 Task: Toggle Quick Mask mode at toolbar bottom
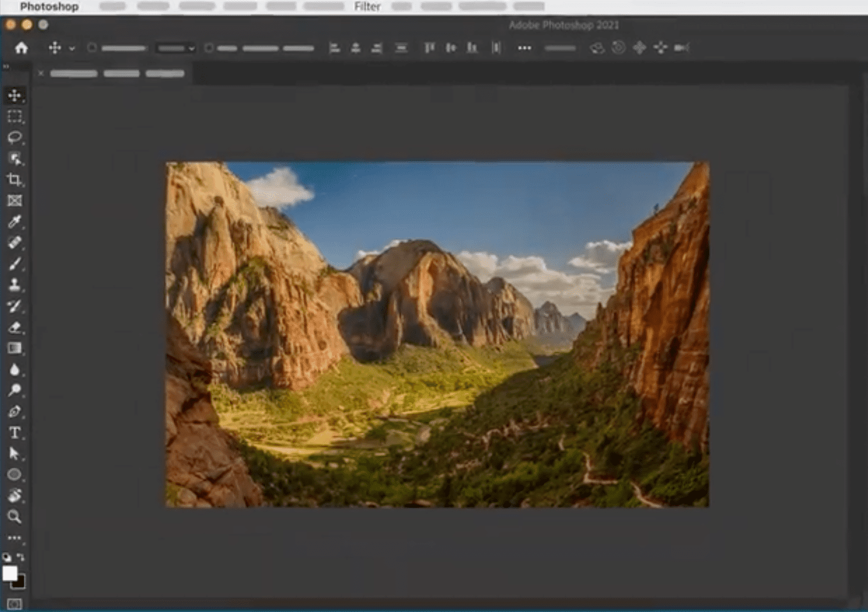[14, 604]
